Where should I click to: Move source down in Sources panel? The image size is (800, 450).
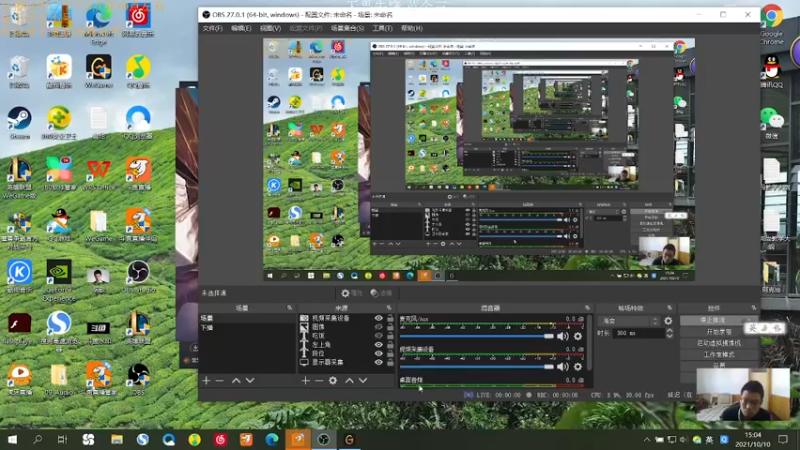click(x=363, y=381)
